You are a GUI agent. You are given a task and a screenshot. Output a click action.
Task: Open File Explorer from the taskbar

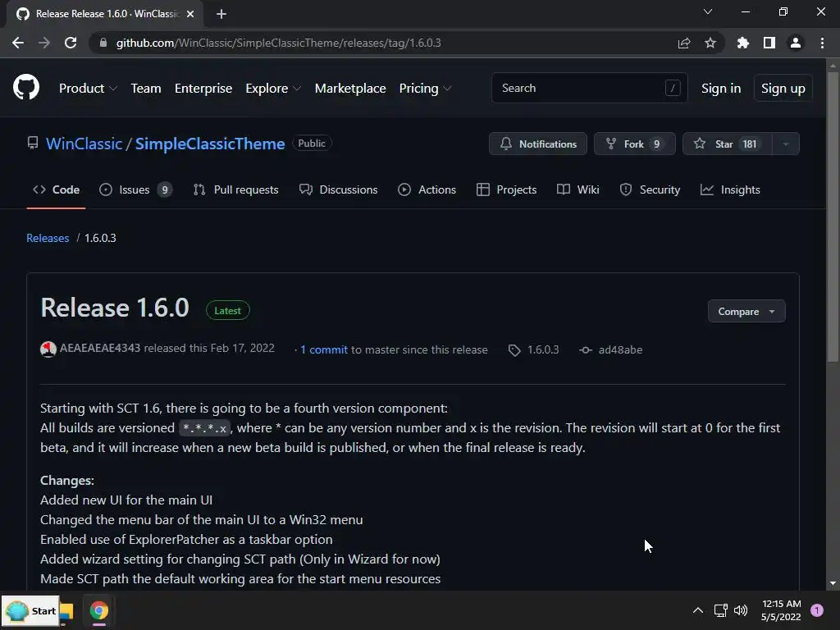pyautogui.click(x=66, y=610)
